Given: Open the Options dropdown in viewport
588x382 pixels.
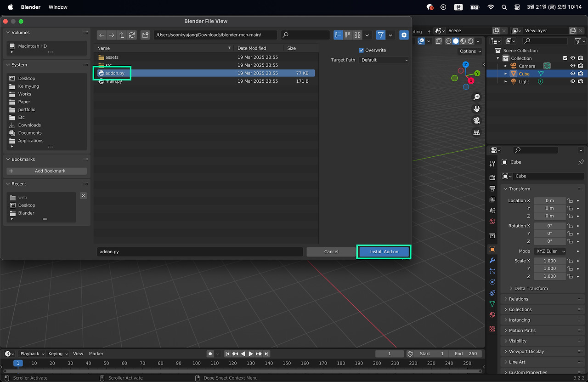Looking at the screenshot, I should [x=470, y=51].
